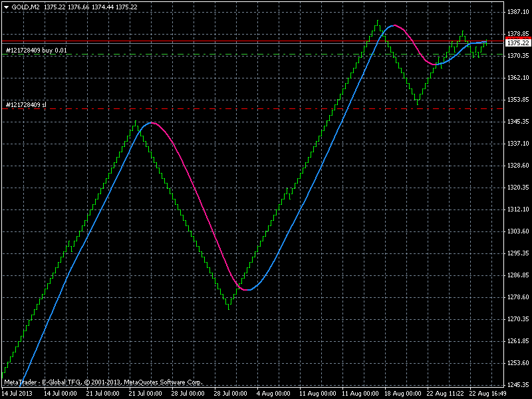Click the 1245.35 price axis label
The height and width of the screenshot is (399, 532).
pos(518,385)
